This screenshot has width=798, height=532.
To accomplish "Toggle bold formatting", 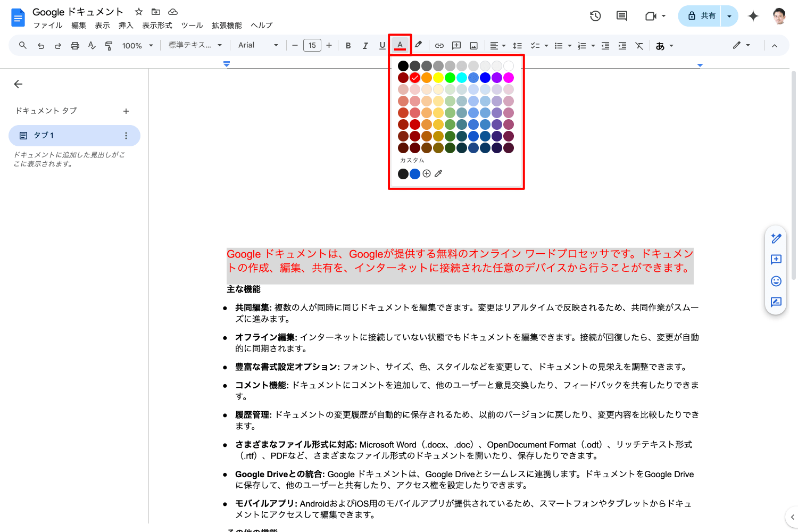I will [x=348, y=46].
